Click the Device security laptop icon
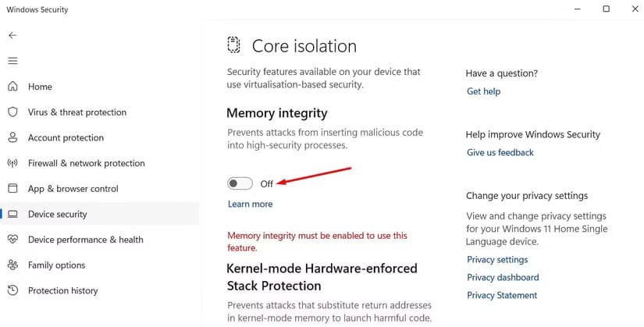The image size is (644, 327). tap(12, 214)
